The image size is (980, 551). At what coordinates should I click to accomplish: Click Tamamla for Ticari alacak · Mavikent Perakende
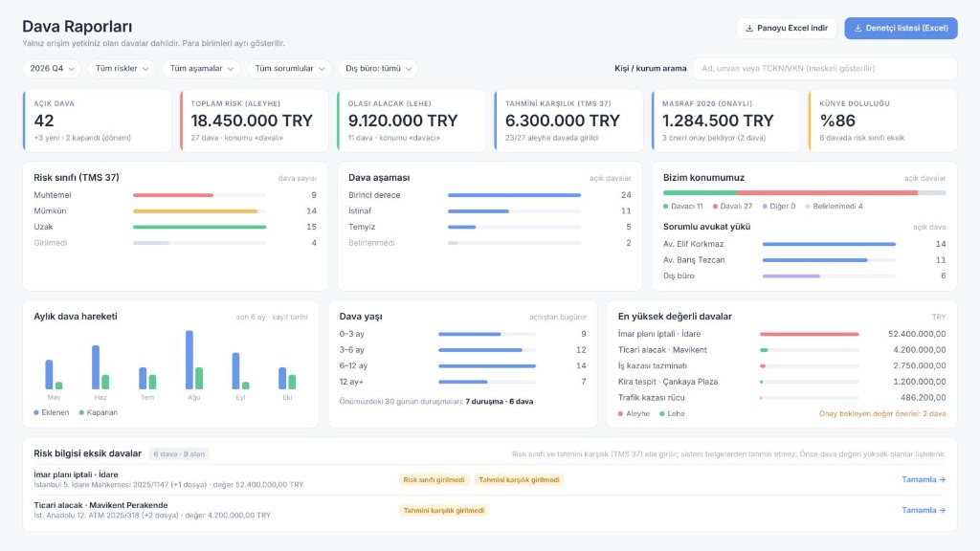[x=924, y=511]
